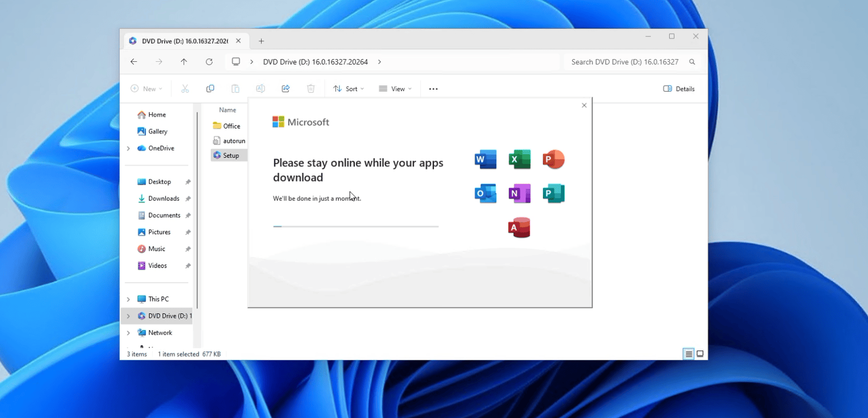Go up one folder level
This screenshot has height=418, width=868.
pyautogui.click(x=184, y=62)
